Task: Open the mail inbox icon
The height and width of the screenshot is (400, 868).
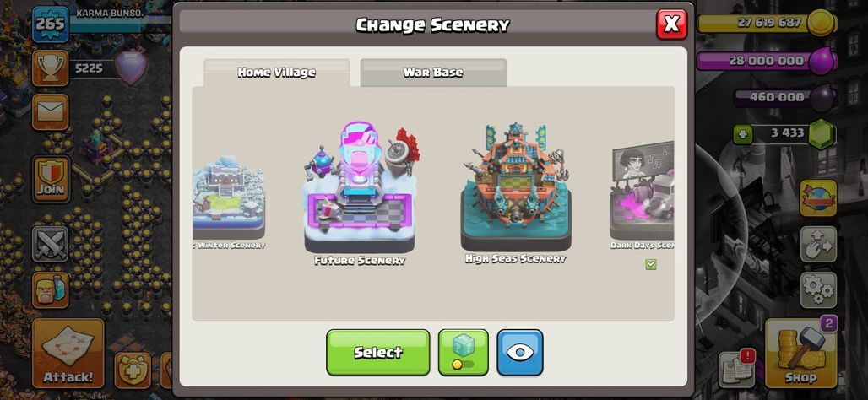Action: point(51,111)
